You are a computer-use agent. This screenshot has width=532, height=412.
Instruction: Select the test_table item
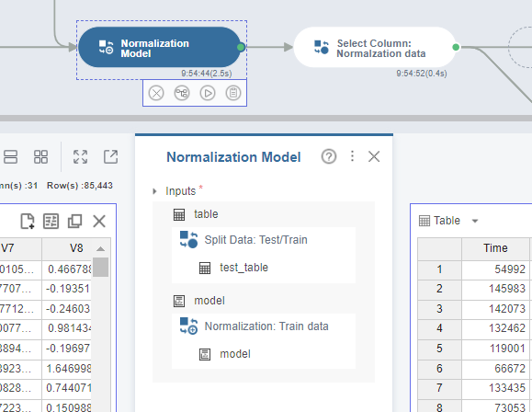243,268
